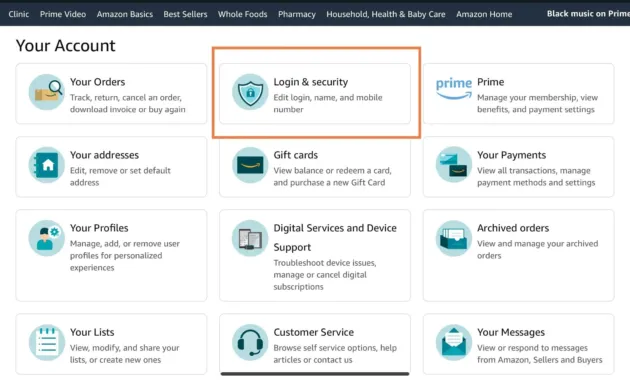Click the Your addresses heading
Image resolution: width=630 pixels, height=380 pixels.
[104, 155]
